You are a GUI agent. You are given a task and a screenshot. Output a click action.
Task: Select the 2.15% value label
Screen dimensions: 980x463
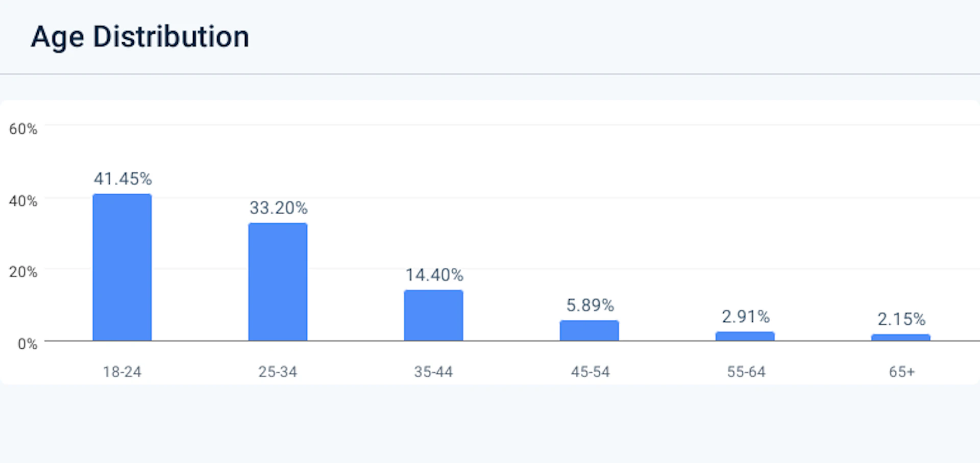click(x=901, y=320)
